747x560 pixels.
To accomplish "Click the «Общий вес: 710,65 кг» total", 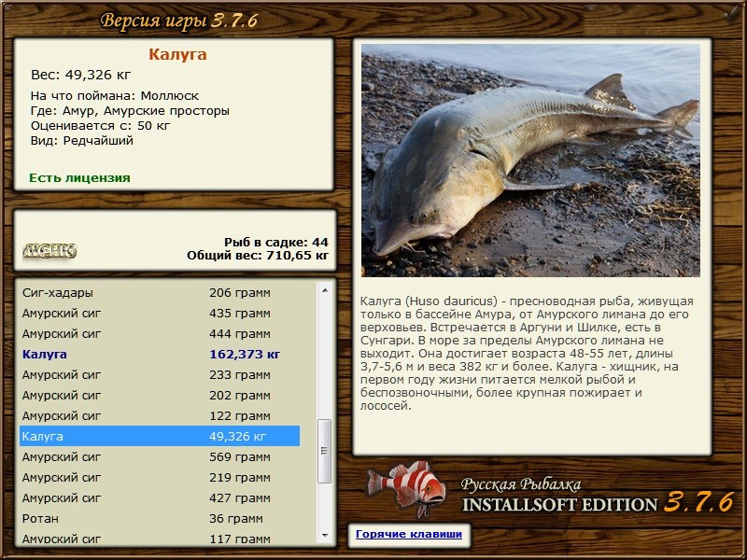I will pos(258,255).
